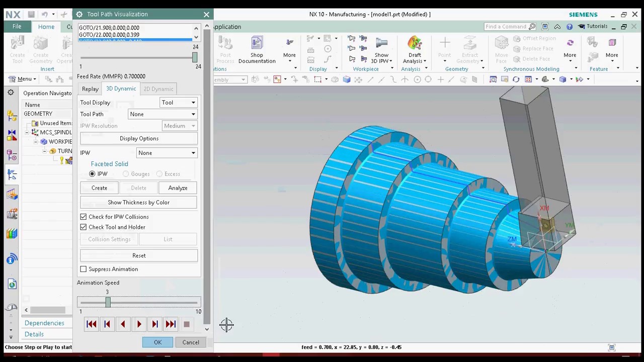Click Operation Navigator horizontal scrollbar
644x362 pixels.
point(48,310)
